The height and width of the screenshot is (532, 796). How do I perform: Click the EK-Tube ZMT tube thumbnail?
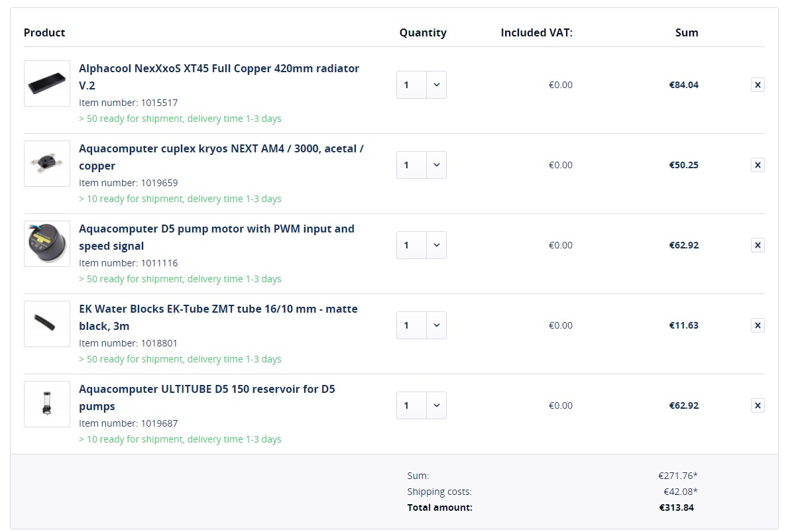tap(47, 324)
